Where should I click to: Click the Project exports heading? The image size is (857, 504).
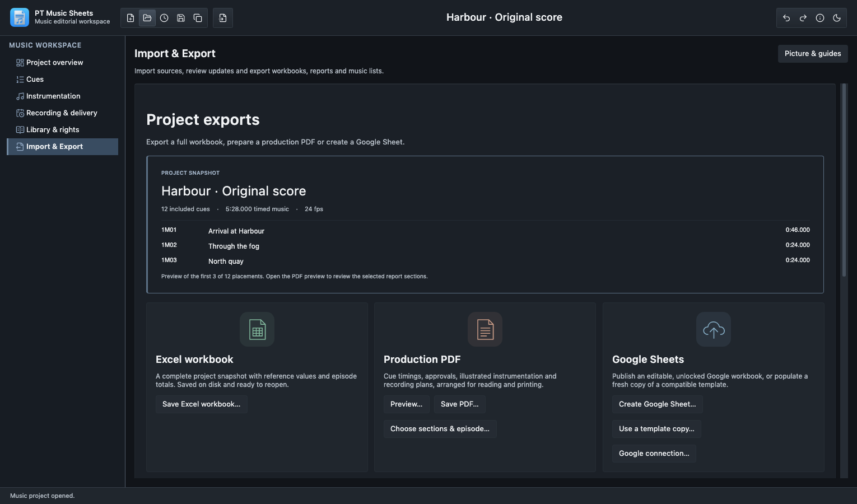click(x=203, y=120)
